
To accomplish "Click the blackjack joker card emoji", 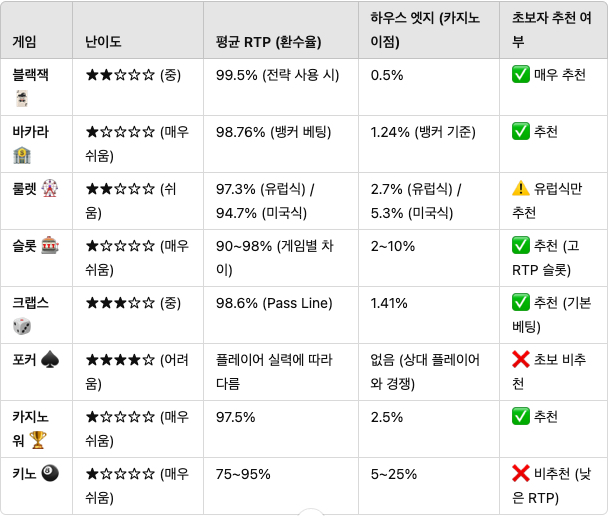I will [x=22, y=99].
